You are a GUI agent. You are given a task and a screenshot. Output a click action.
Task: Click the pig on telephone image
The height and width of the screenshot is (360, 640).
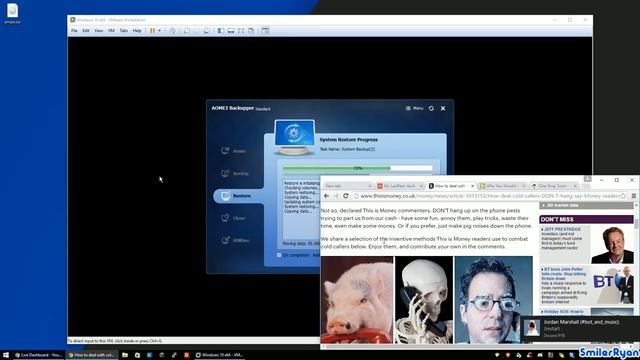click(x=357, y=300)
